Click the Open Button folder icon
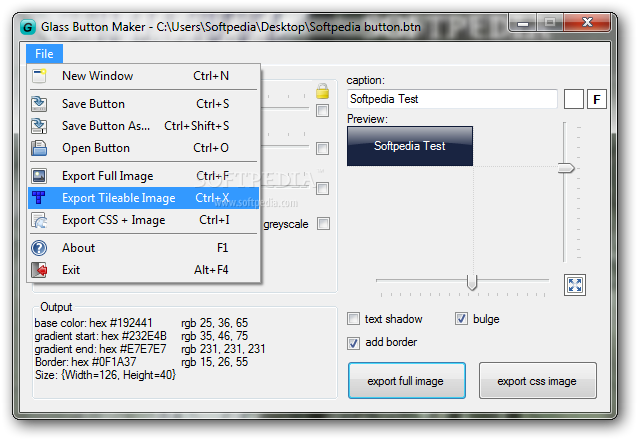This screenshot has width=638, height=440. (39, 148)
